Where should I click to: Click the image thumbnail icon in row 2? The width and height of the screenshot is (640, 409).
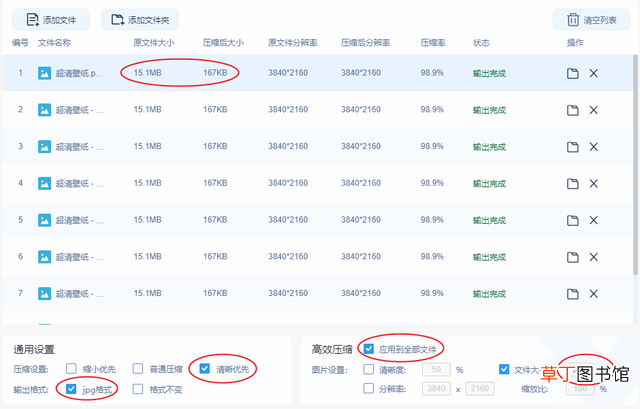click(x=44, y=110)
